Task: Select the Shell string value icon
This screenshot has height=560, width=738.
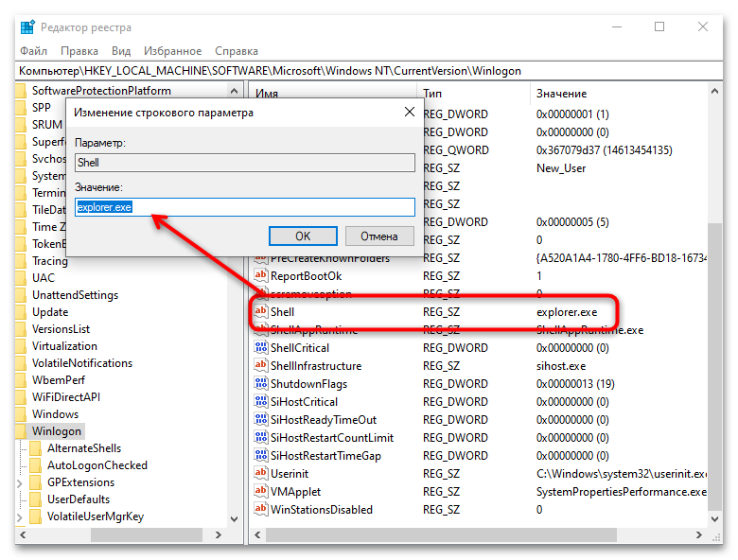Action: pyautogui.click(x=260, y=311)
